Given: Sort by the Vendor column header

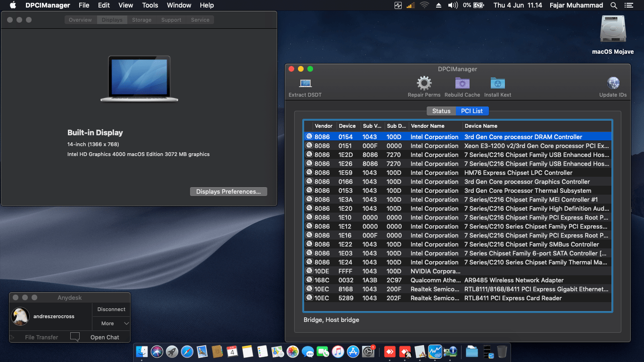Looking at the screenshot, I should tap(324, 126).
